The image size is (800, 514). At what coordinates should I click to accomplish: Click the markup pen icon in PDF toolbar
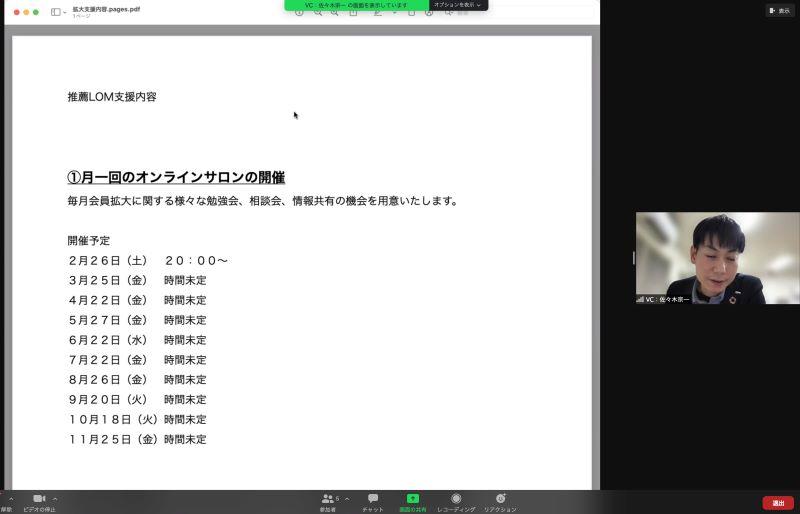pos(378,13)
